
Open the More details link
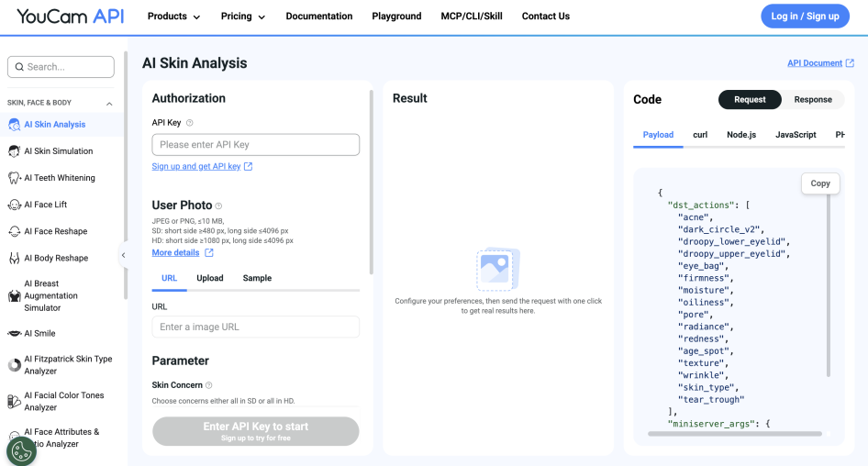coord(175,253)
